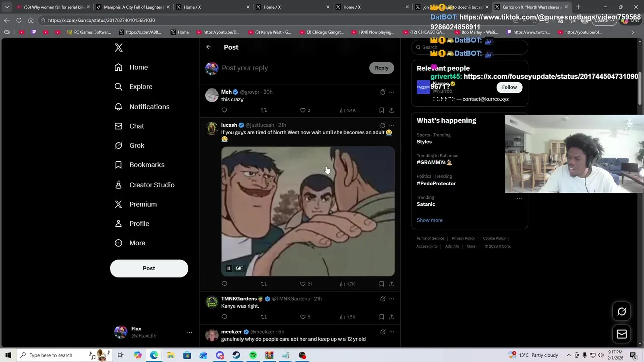This screenshot has width=644, height=362.
Task: Reply to lucash's comment
Action: 224,284
